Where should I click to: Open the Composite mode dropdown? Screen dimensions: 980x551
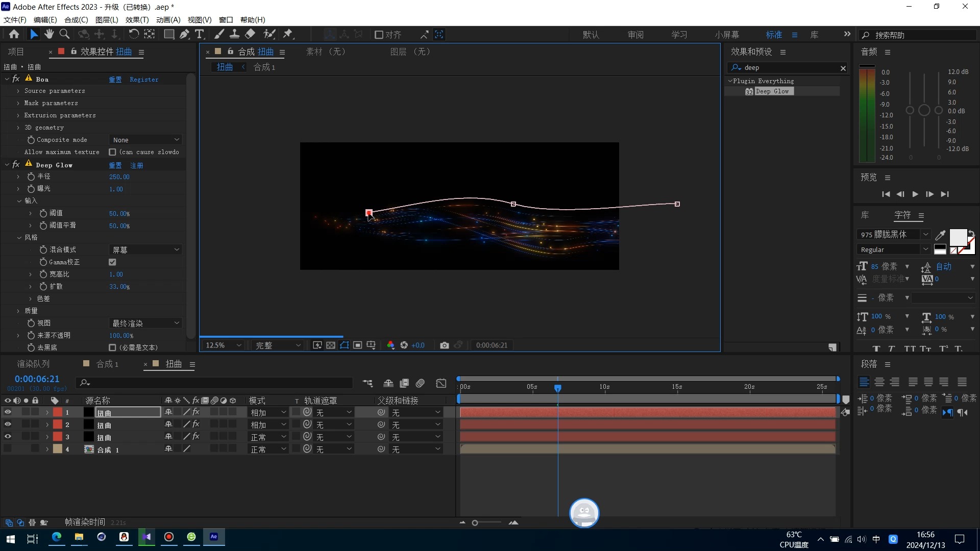[146, 140]
